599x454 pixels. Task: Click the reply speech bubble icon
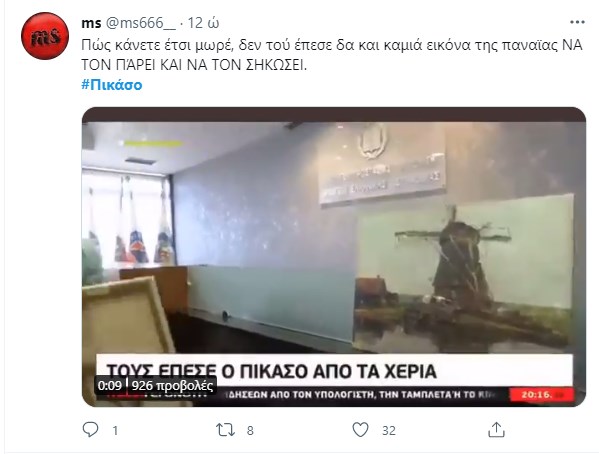point(91,430)
